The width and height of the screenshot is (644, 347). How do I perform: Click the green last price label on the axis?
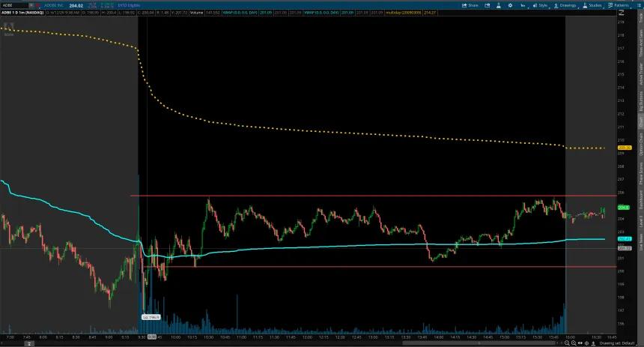tap(624, 208)
